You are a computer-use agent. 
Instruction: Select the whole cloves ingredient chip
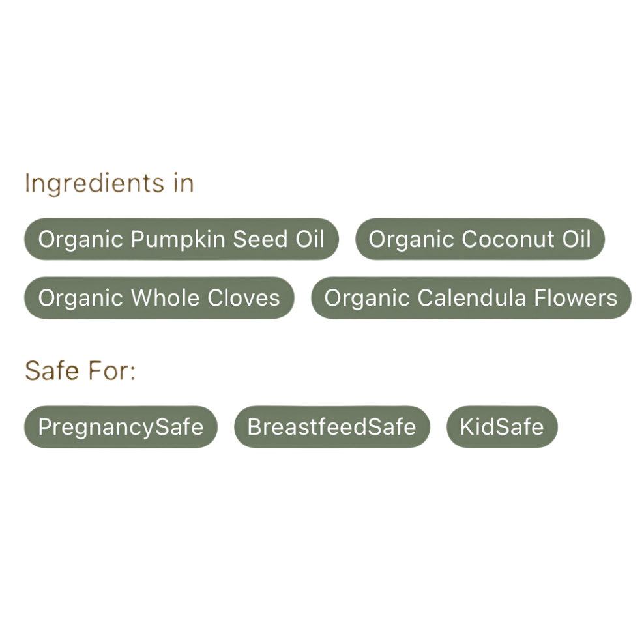click(x=159, y=298)
